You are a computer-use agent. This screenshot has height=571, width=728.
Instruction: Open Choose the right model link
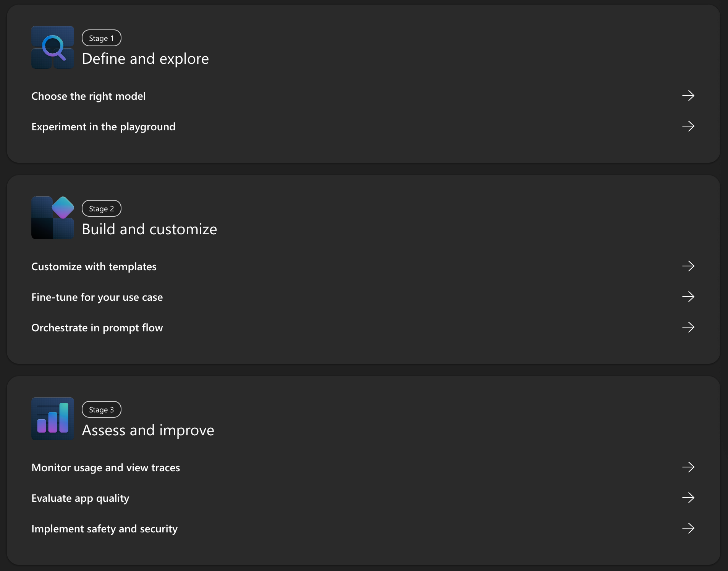89,96
